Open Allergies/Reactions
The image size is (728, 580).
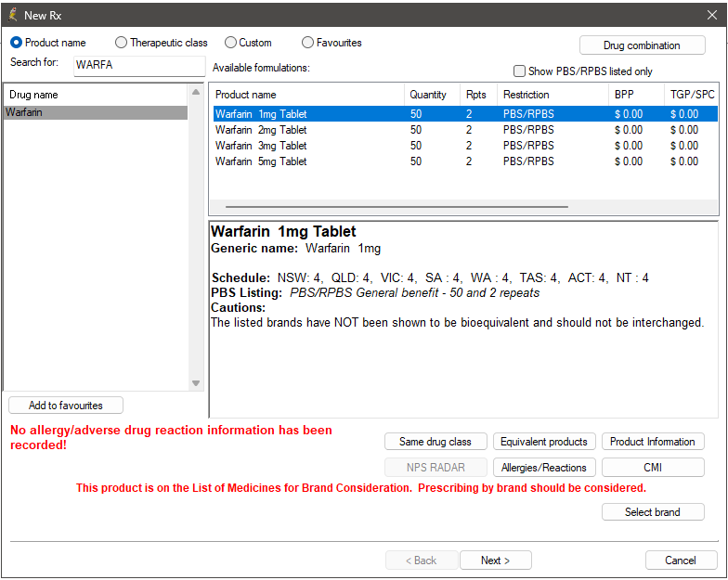pos(544,468)
